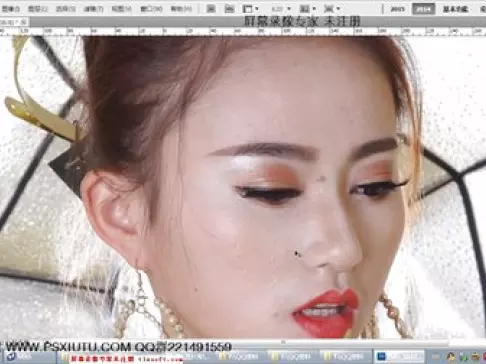Select the highlighted 2014 workspace button

424,9
